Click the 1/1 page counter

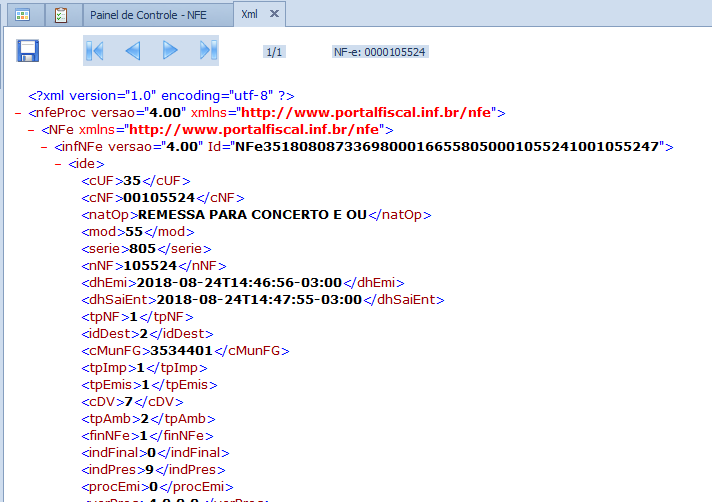(274, 52)
